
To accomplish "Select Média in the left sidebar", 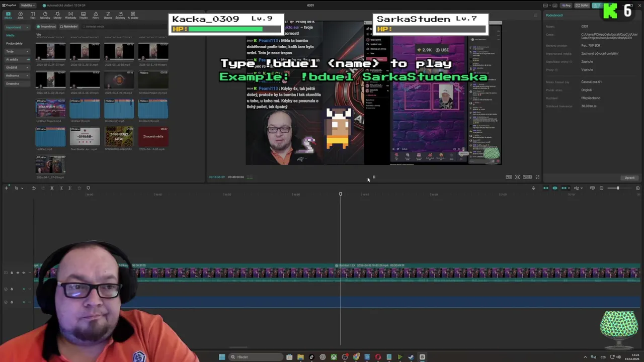I will click(11, 35).
